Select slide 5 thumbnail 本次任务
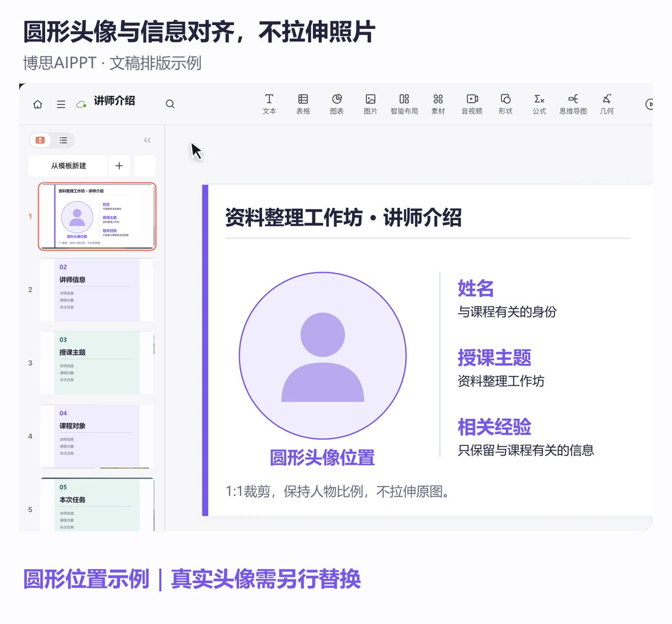This screenshot has height=624, width=672. (x=97, y=505)
